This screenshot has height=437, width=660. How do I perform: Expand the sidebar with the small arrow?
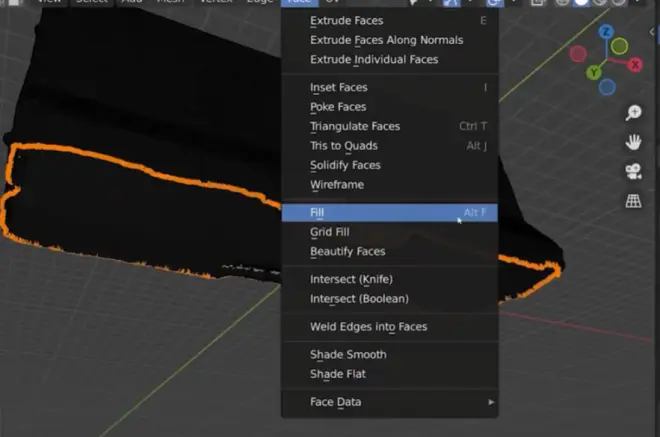point(652,32)
